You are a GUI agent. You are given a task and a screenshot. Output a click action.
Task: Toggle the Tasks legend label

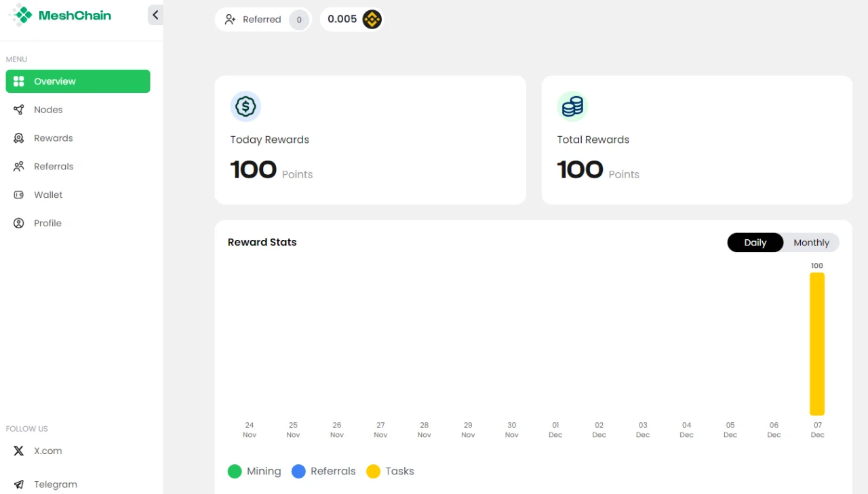coord(399,472)
